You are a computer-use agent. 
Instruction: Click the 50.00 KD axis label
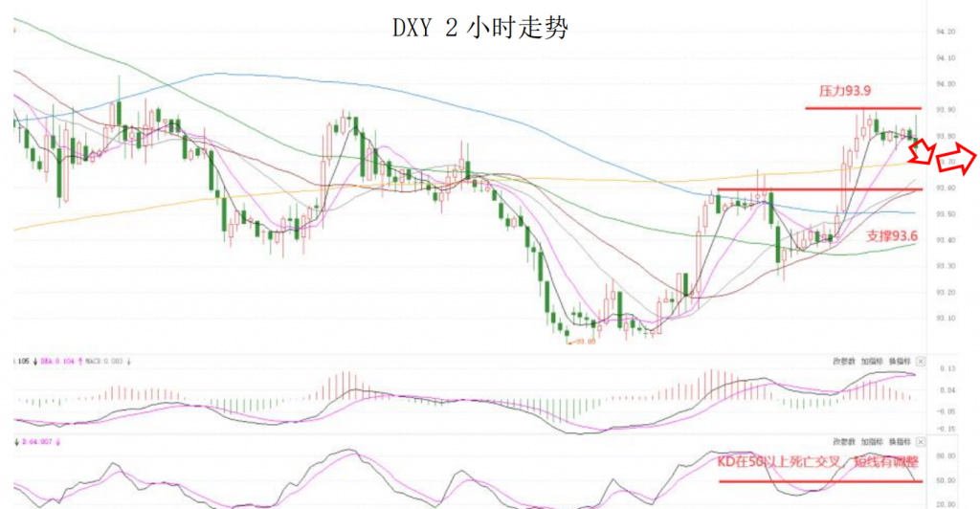point(946,481)
